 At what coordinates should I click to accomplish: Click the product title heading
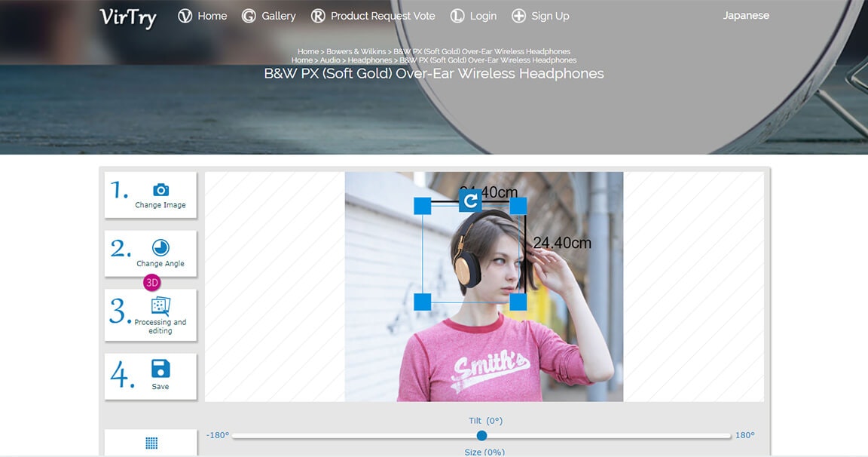(x=434, y=74)
